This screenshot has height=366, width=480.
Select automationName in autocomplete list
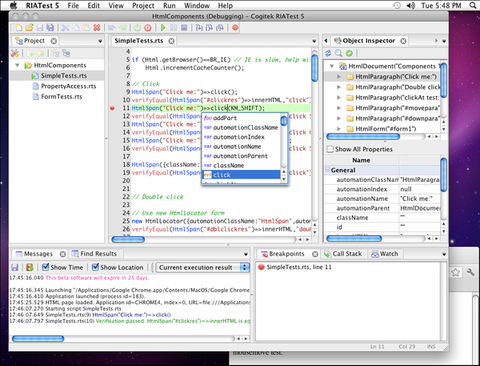tap(237, 147)
